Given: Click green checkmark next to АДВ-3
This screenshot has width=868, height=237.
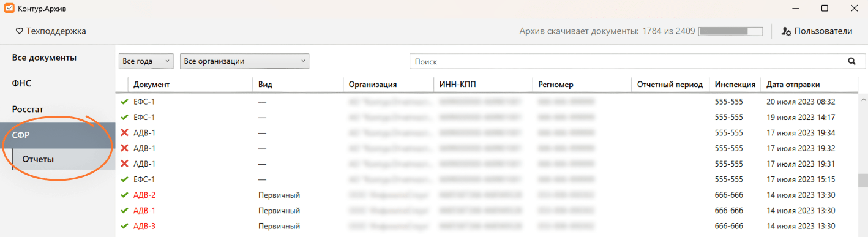Looking at the screenshot, I should 125,226.
